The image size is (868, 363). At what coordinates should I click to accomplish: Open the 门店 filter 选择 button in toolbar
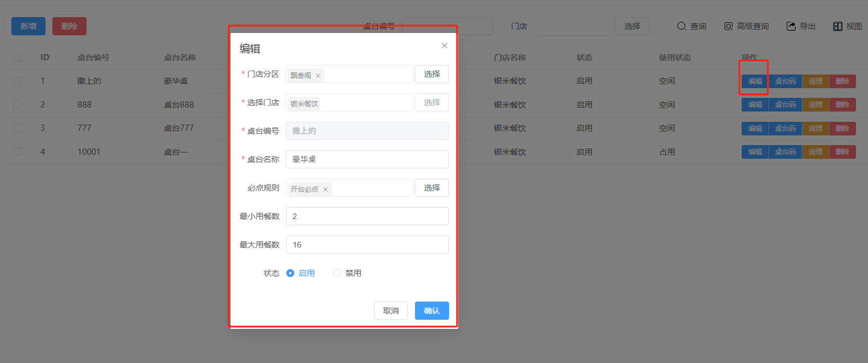tap(632, 26)
